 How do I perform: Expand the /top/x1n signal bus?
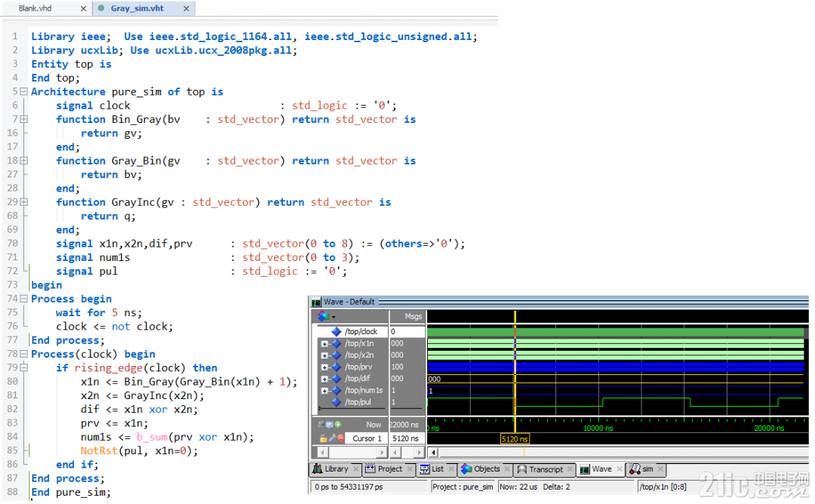324,343
